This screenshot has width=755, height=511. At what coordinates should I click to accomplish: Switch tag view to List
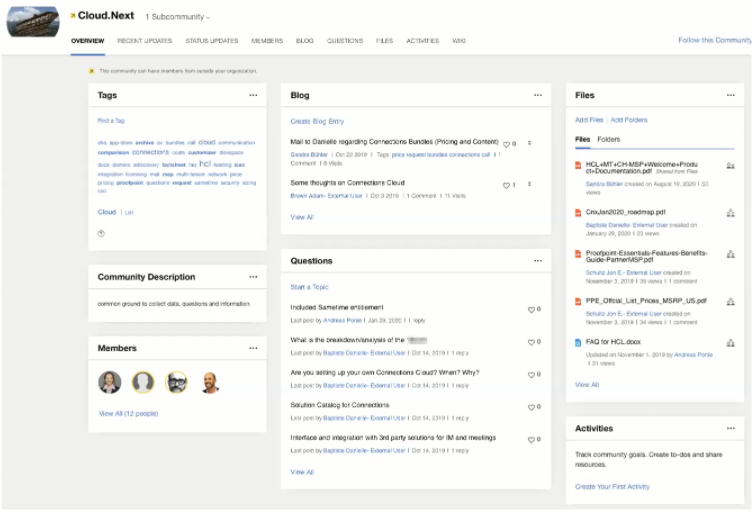click(129, 212)
